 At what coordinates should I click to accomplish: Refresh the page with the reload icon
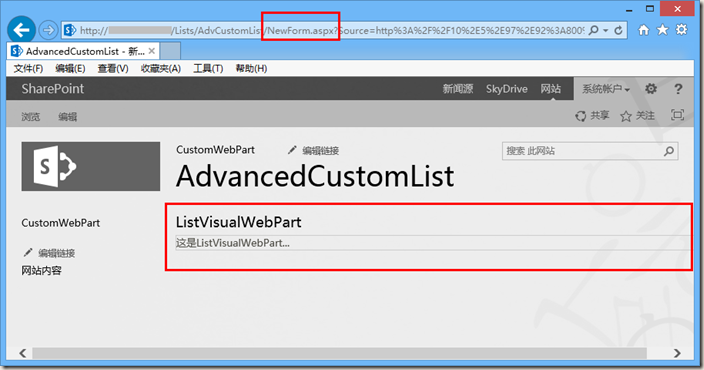(619, 30)
